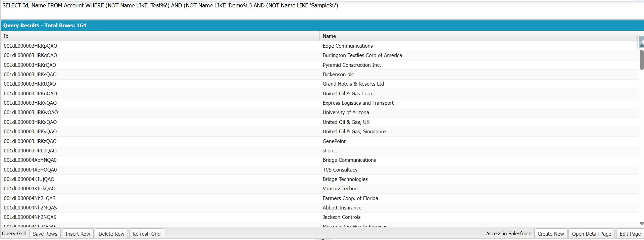Click the Save Rows button
644x240 pixels.
(x=45, y=234)
